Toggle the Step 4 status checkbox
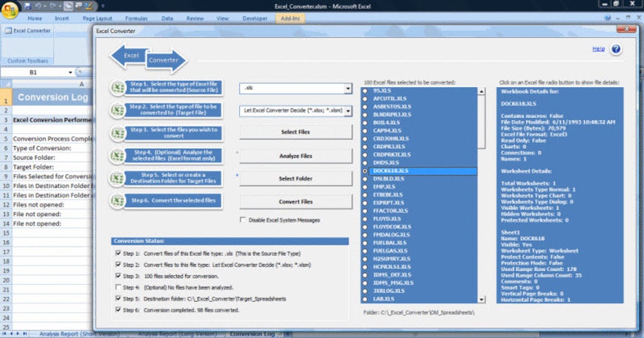Screen dimensions: 644x338 click(x=118, y=288)
